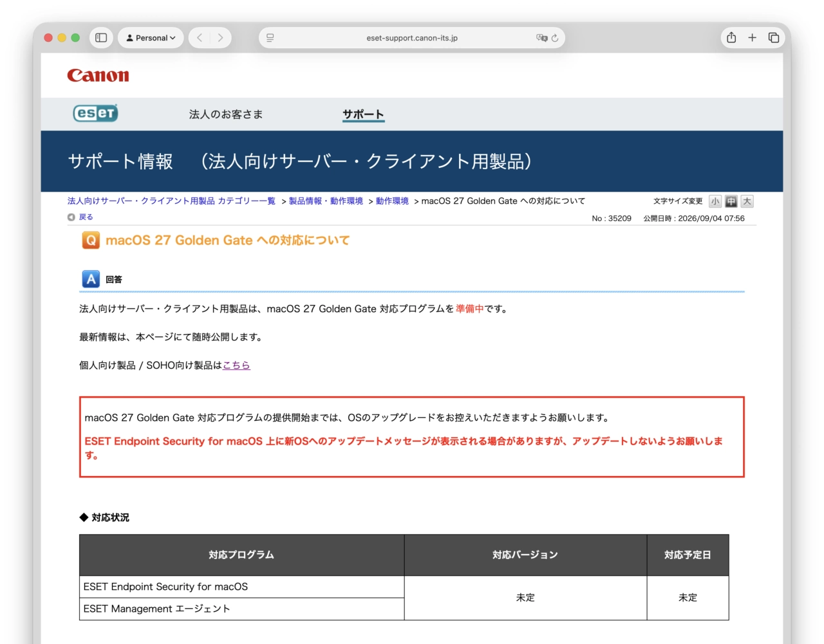Click the No : 35209 text
This screenshot has width=824, height=644.
coord(612,219)
